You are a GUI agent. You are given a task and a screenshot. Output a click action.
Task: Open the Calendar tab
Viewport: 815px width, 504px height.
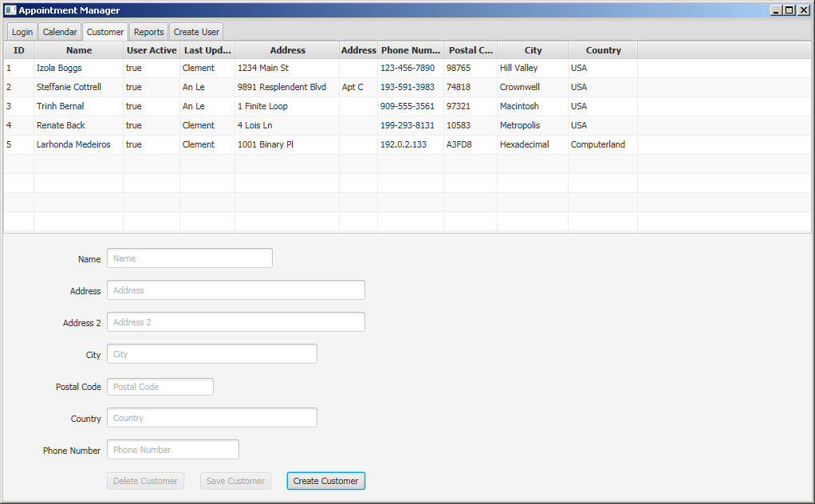60,32
